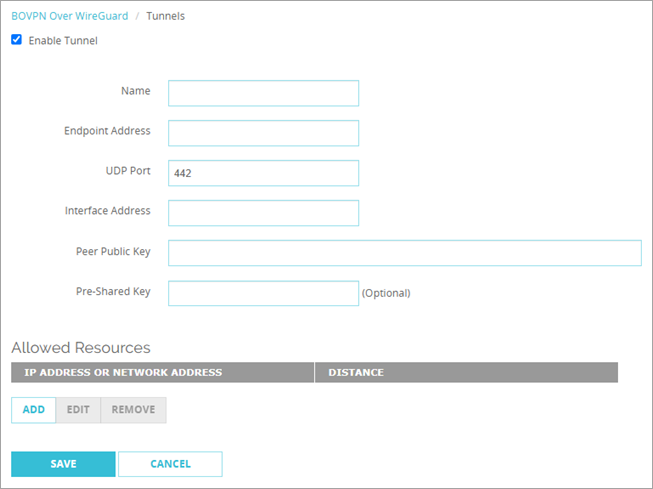This screenshot has width=653, height=489.
Task: Click the Distance column header
Action: click(466, 372)
